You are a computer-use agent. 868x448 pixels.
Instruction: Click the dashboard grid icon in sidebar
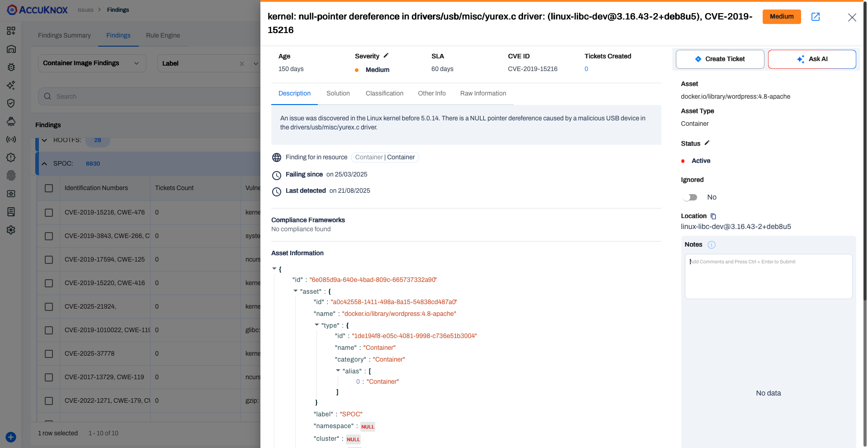tap(11, 31)
